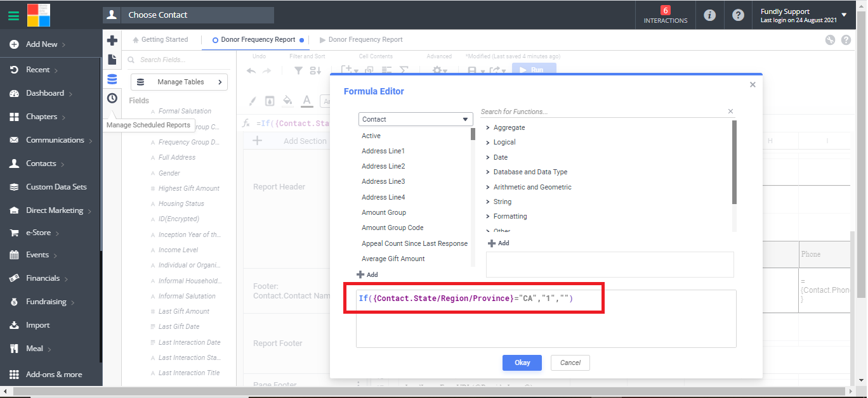The height and width of the screenshot is (398, 868).
Task: Switch to Getting Started tab
Action: coord(161,39)
